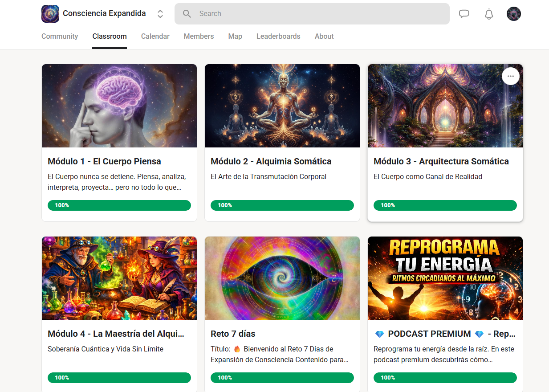The width and height of the screenshot is (549, 392).
Task: Switch to the Map tab
Action: 235,37
